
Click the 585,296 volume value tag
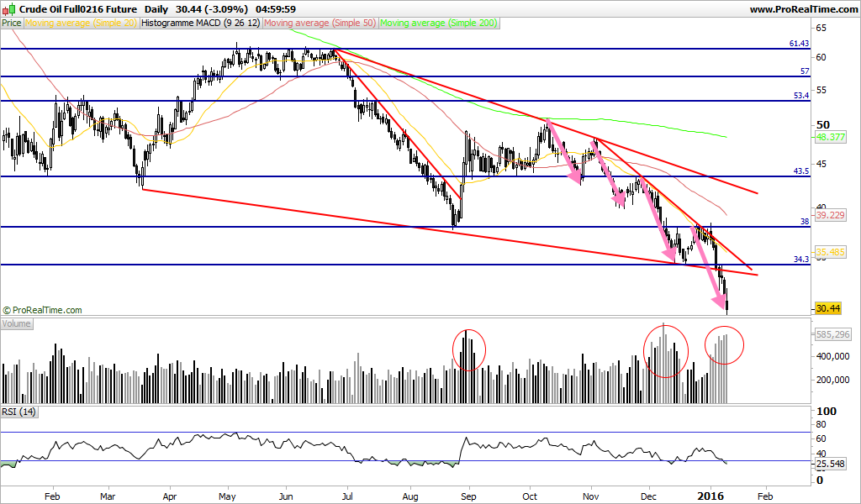click(832, 334)
